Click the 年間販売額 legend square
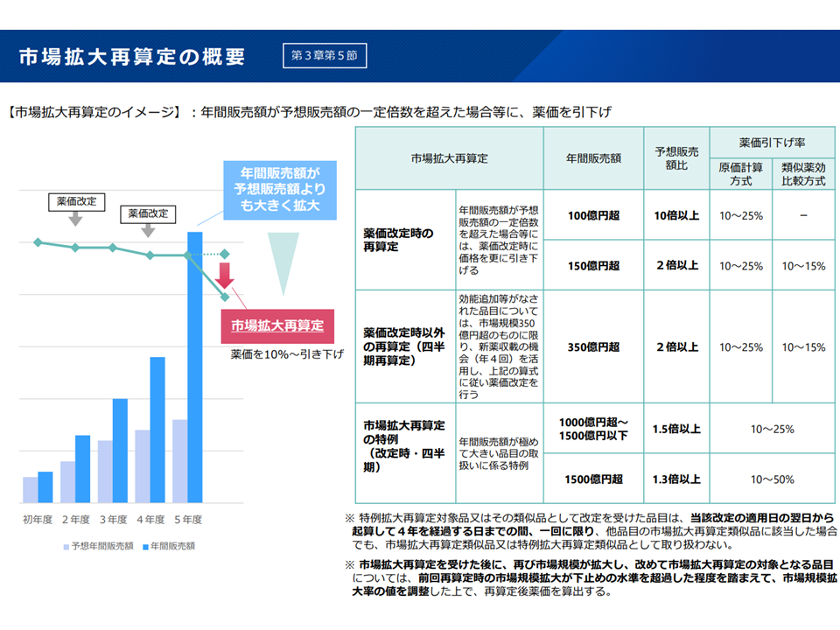840x630 pixels. point(144,546)
